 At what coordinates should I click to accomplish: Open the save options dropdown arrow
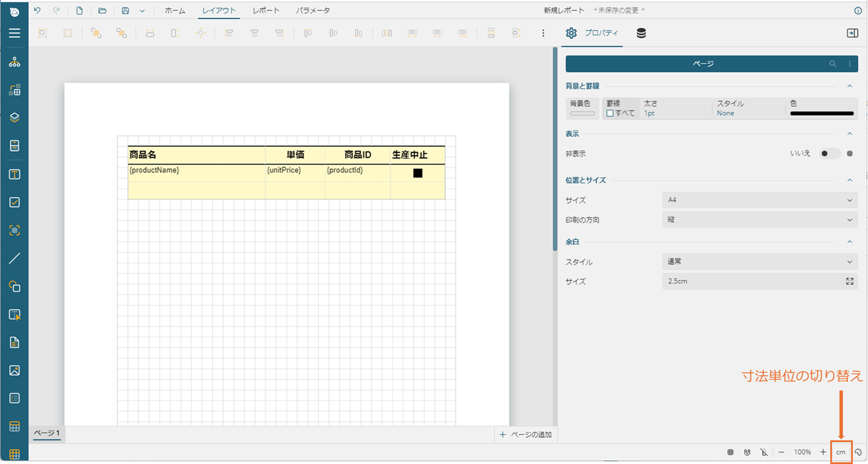click(x=142, y=11)
